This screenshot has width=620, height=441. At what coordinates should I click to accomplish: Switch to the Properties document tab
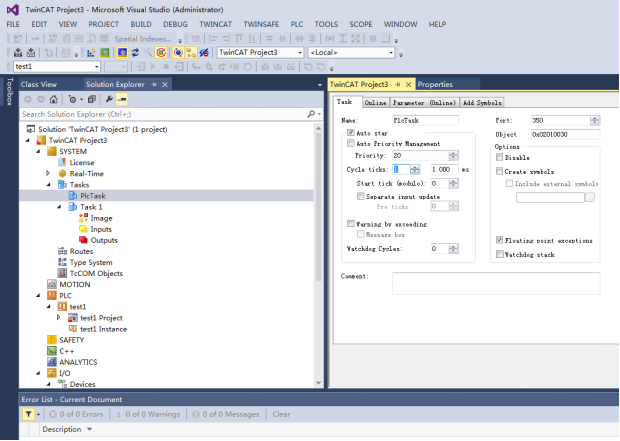tap(435, 85)
